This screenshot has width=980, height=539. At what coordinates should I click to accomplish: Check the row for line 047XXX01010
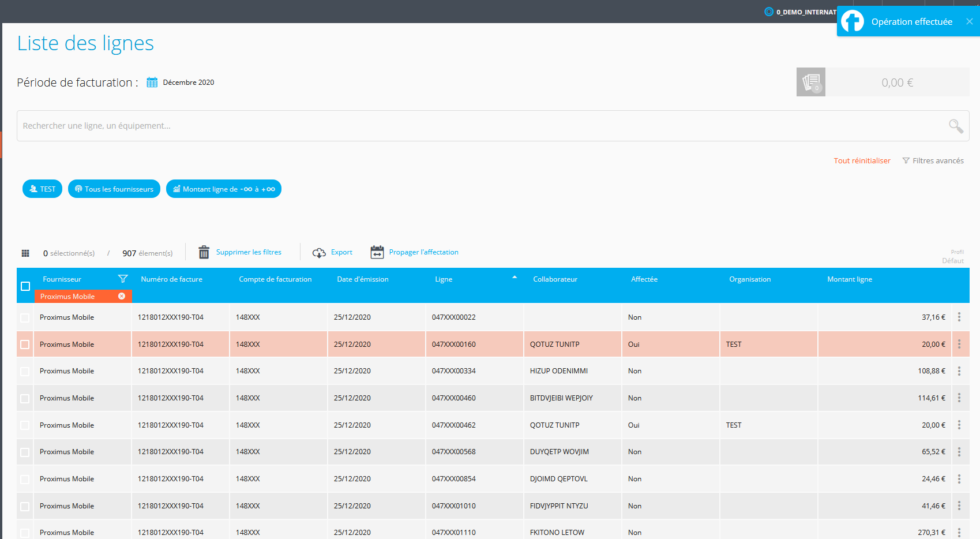[x=25, y=506]
